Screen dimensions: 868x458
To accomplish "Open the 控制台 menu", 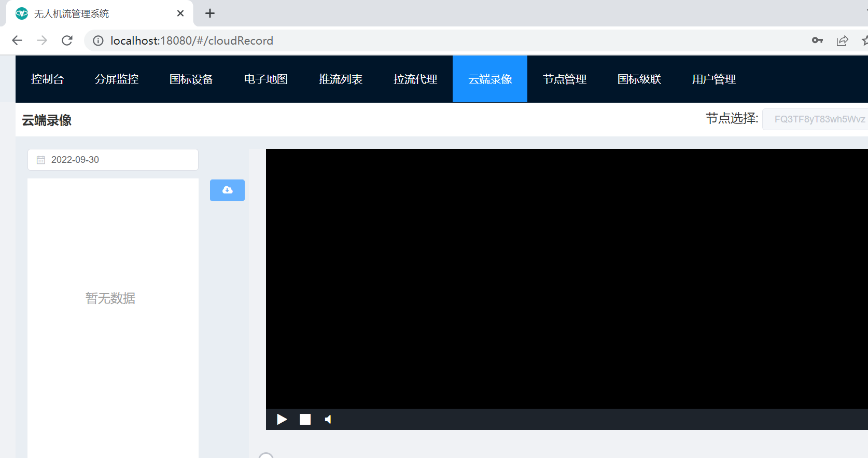I will (x=47, y=79).
